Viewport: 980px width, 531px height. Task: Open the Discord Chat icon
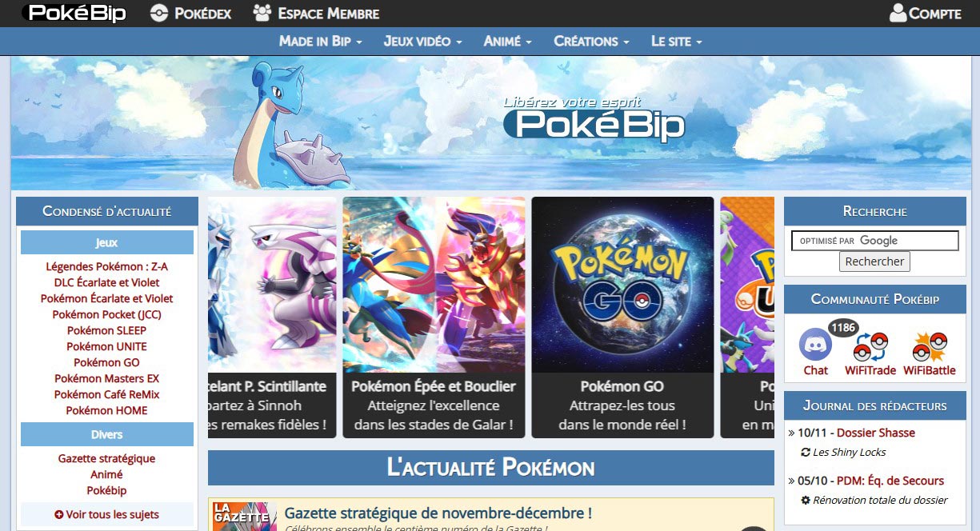815,345
